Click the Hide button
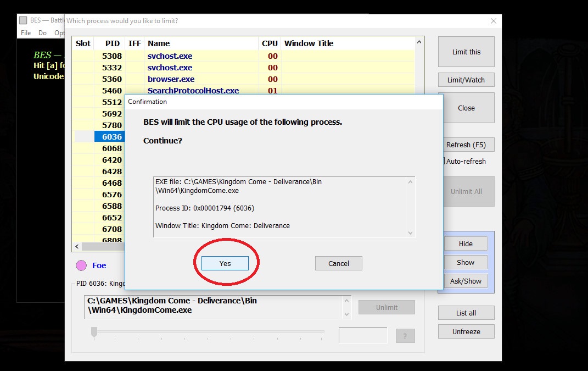 (466, 243)
